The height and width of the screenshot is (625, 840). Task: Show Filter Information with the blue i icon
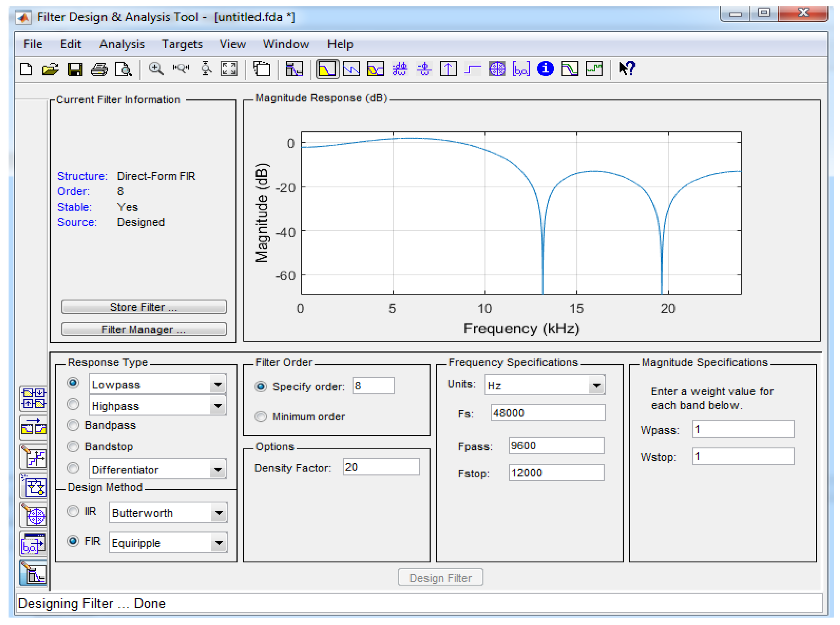[x=545, y=69]
